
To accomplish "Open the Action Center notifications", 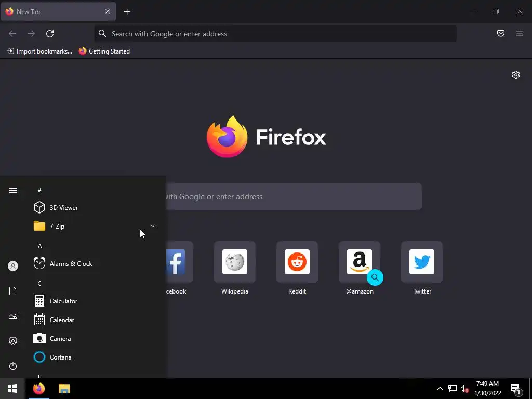I will pos(515,389).
